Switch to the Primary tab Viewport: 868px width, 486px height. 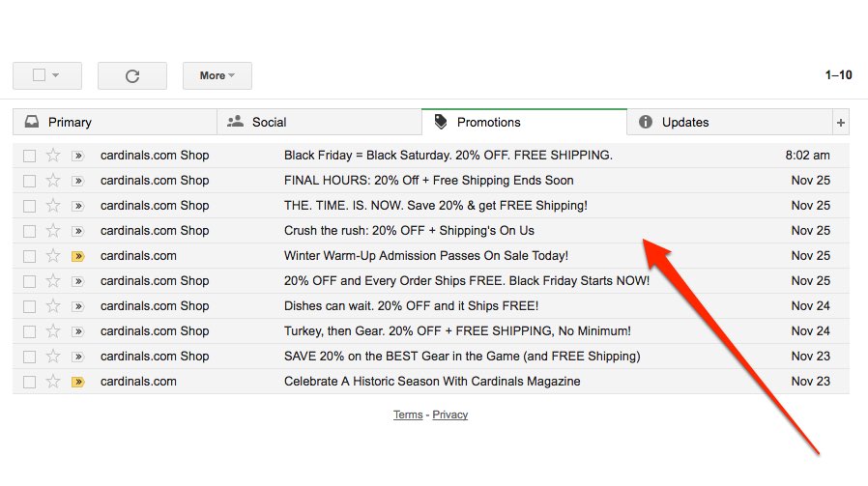[115, 123]
